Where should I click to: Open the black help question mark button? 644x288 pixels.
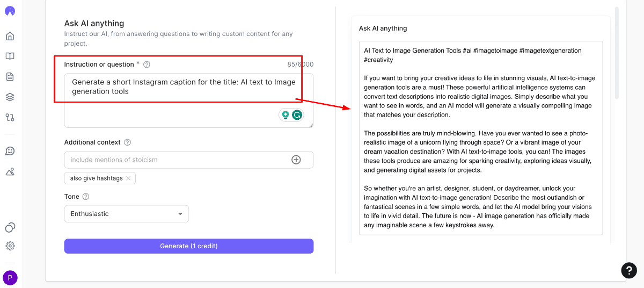pyautogui.click(x=628, y=270)
